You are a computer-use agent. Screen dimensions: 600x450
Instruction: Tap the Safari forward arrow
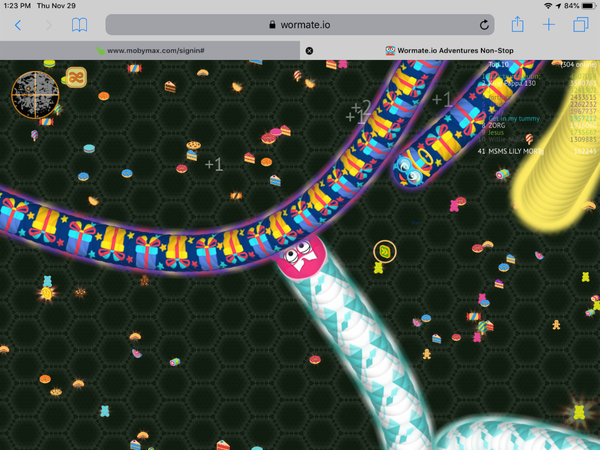pyautogui.click(x=49, y=25)
